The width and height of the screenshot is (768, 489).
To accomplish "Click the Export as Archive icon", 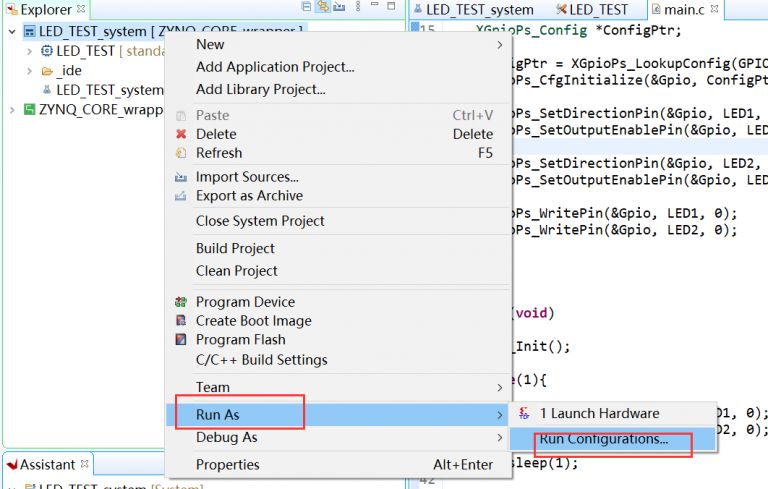I will point(181,196).
